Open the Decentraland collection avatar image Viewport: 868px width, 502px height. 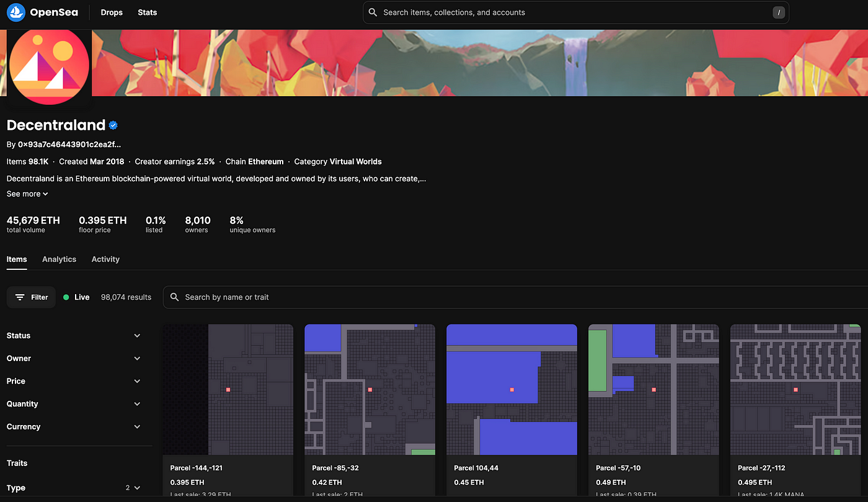pyautogui.click(x=50, y=66)
